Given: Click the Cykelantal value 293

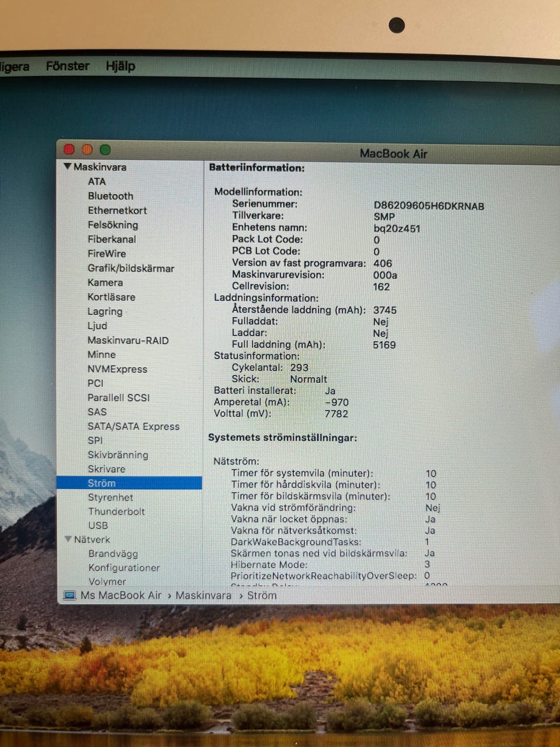Looking at the screenshot, I should pyautogui.click(x=299, y=368).
